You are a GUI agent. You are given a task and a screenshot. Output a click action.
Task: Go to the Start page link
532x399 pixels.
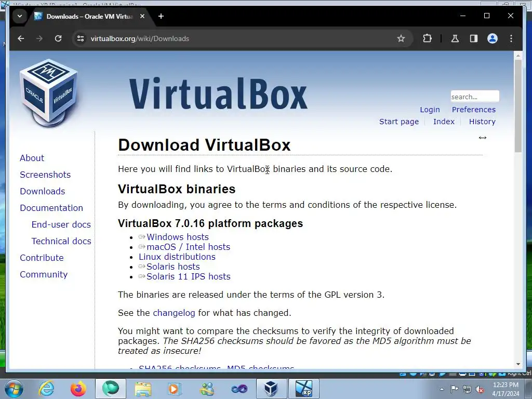click(x=399, y=122)
